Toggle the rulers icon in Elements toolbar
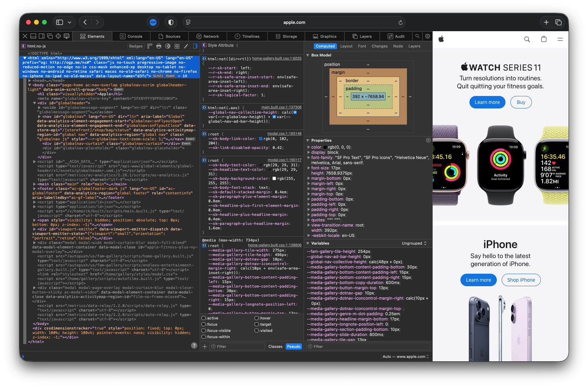 [x=150, y=46]
